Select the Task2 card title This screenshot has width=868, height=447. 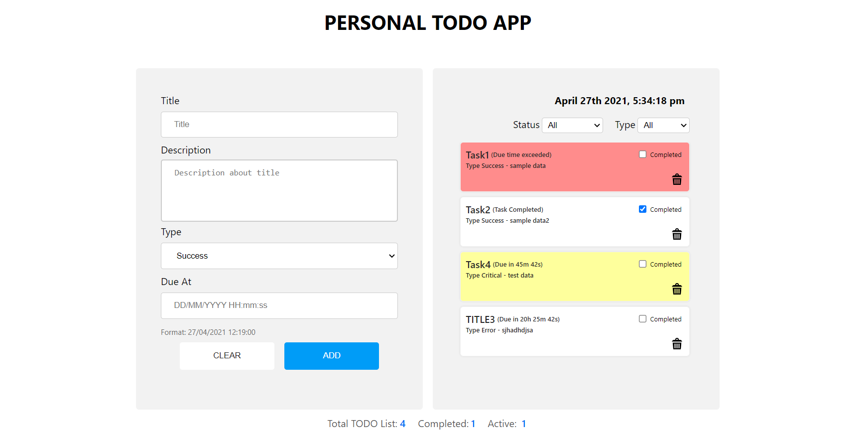[478, 209]
